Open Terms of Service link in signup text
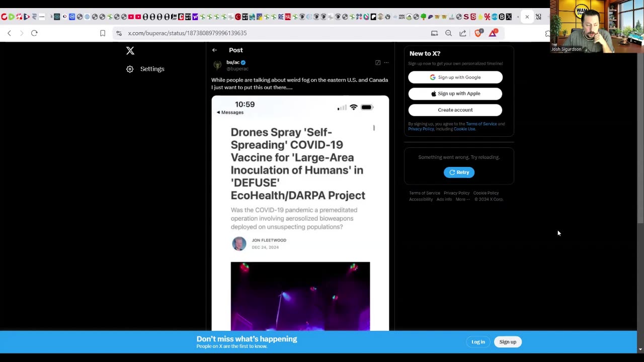The image size is (644, 362). pyautogui.click(x=481, y=124)
